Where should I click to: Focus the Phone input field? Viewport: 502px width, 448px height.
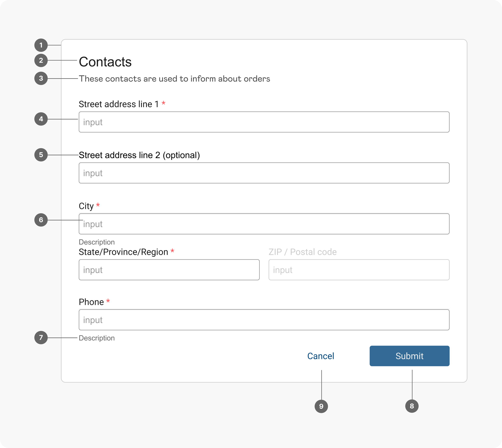264,320
